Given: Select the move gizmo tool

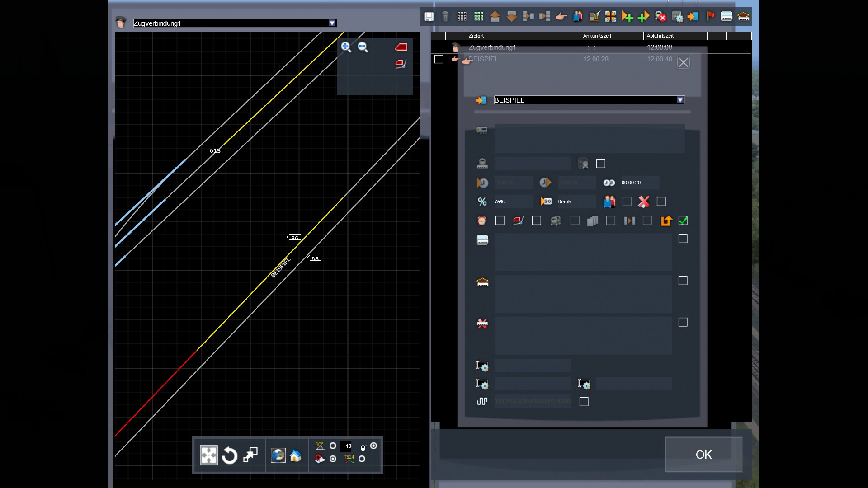Looking at the screenshot, I should pyautogui.click(x=209, y=455).
